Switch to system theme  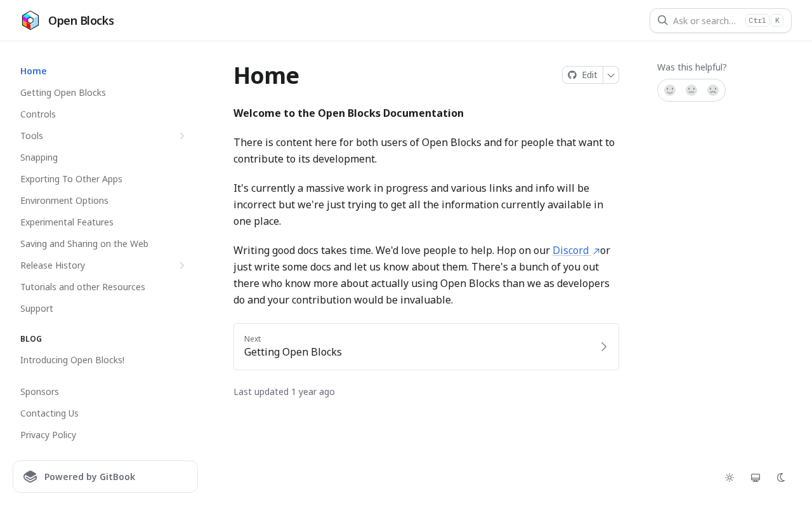click(756, 478)
